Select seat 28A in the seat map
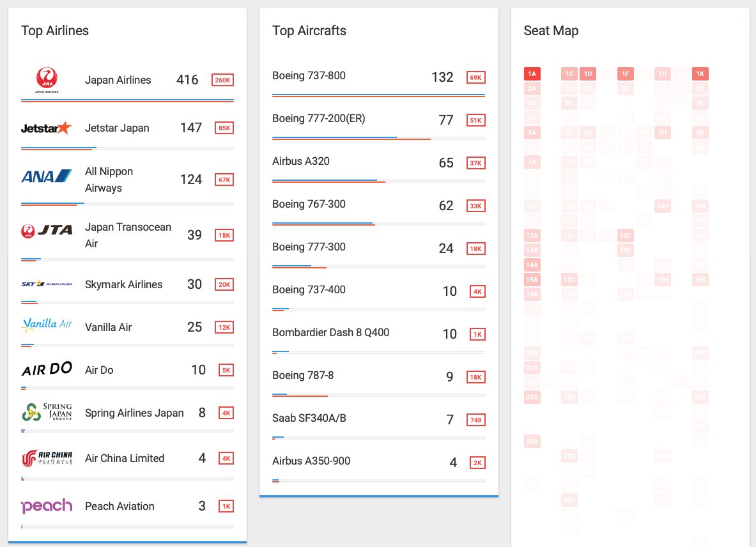Viewport: 756px width, 547px height. pyautogui.click(x=532, y=441)
